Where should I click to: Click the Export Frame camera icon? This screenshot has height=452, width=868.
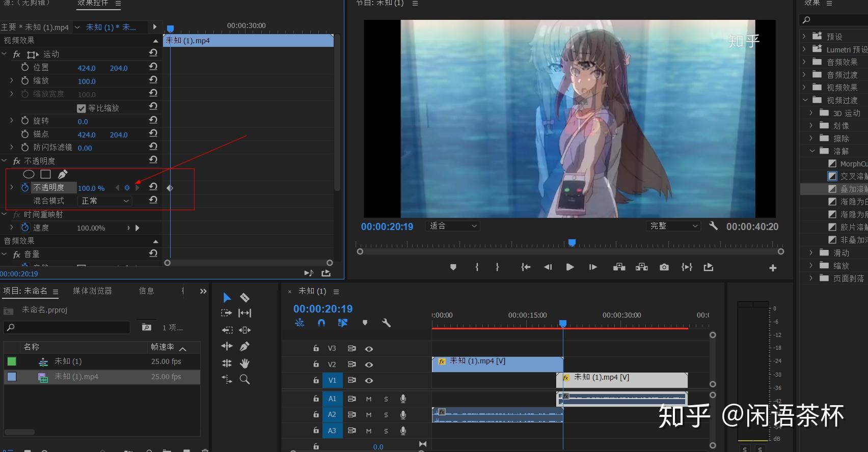coord(664,267)
